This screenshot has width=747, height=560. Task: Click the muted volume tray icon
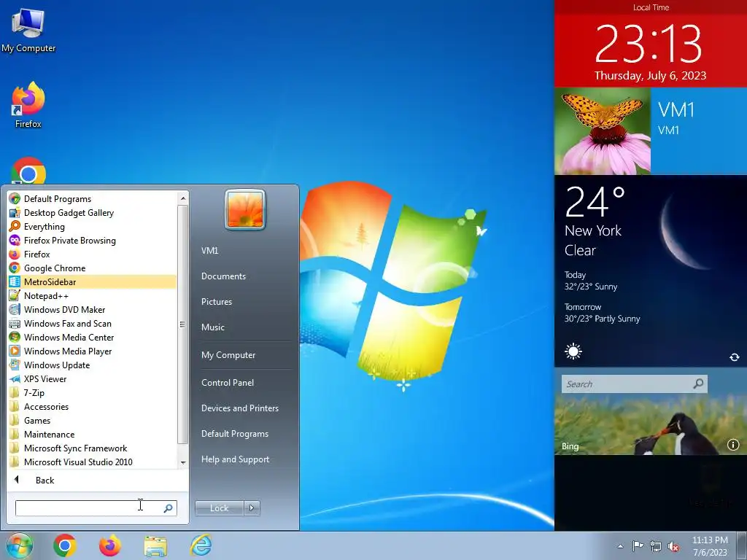click(x=673, y=546)
